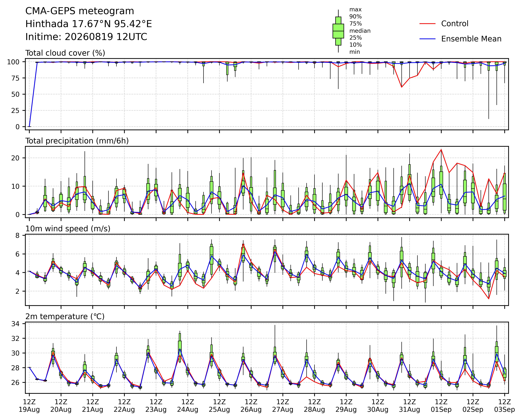522x420 pixels.
Task: Click the '12Z 21Aug' x-axis label
Action: tap(92, 406)
